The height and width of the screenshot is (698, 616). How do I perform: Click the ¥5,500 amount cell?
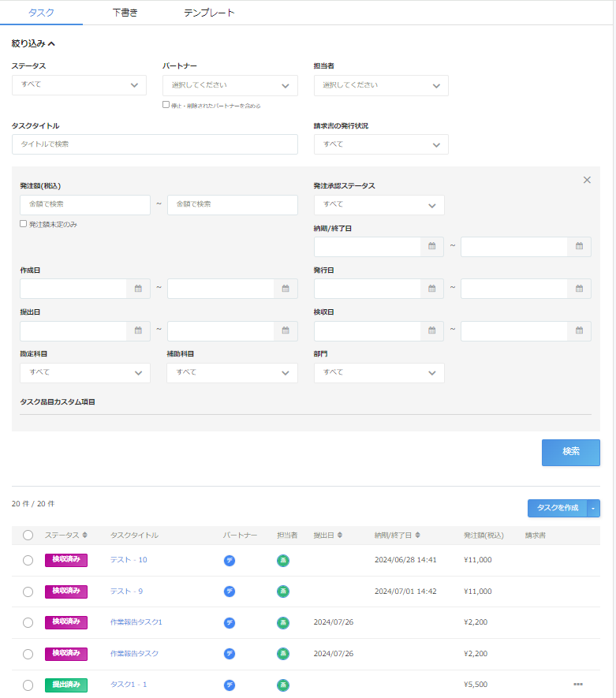(x=476, y=685)
